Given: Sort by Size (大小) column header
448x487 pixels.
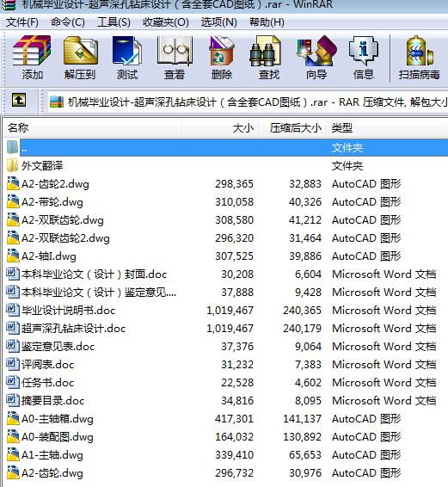Looking at the screenshot, I should click(x=220, y=127).
